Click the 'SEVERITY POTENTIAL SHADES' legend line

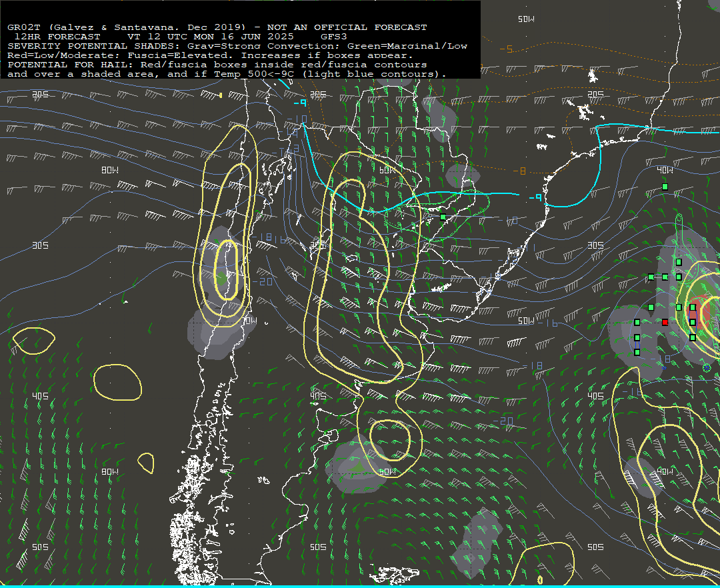237,46
